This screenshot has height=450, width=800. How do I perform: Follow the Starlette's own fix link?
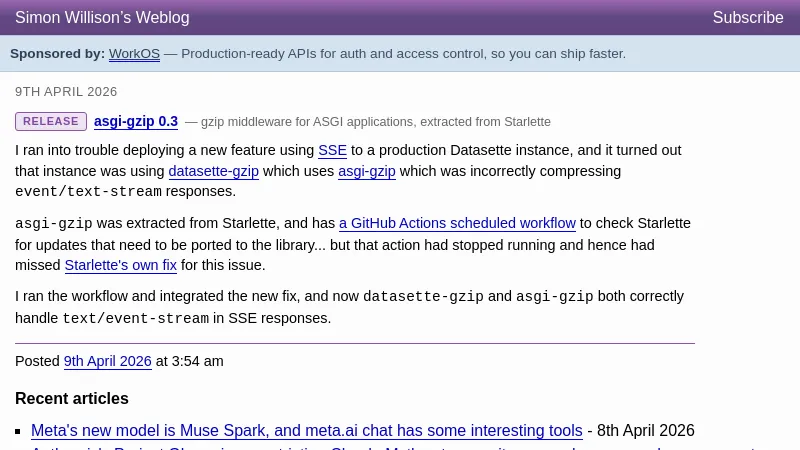click(121, 266)
